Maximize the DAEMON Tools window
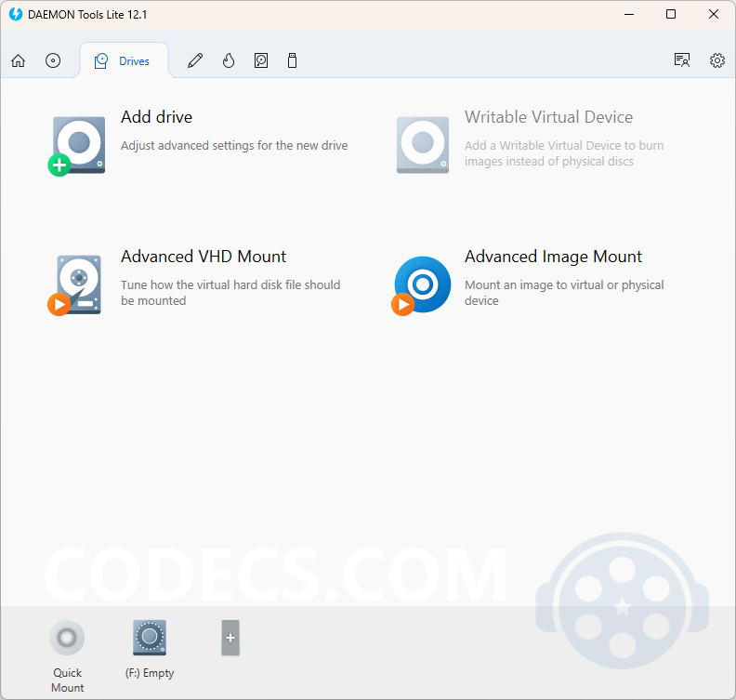Viewport: 736px width, 700px height. (x=671, y=14)
